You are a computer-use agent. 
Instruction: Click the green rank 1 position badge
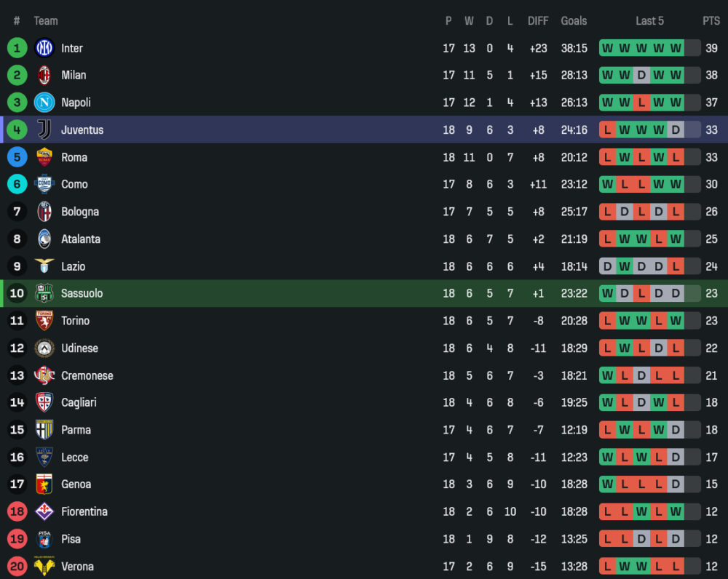pyautogui.click(x=17, y=48)
